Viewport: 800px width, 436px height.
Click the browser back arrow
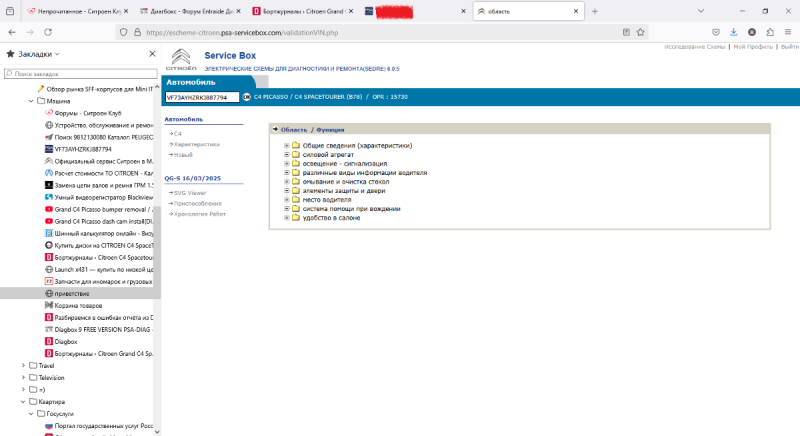point(11,32)
